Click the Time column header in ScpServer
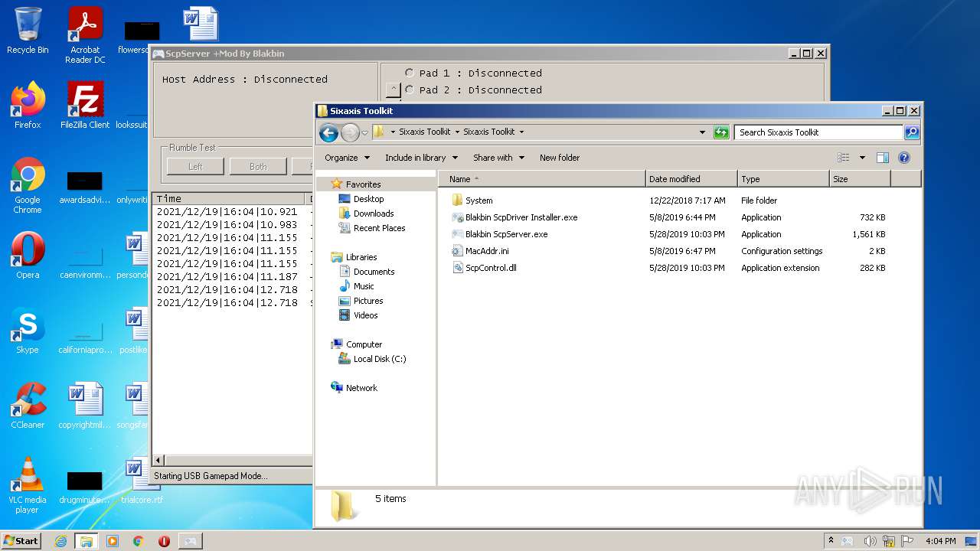The image size is (980, 551). click(x=229, y=198)
